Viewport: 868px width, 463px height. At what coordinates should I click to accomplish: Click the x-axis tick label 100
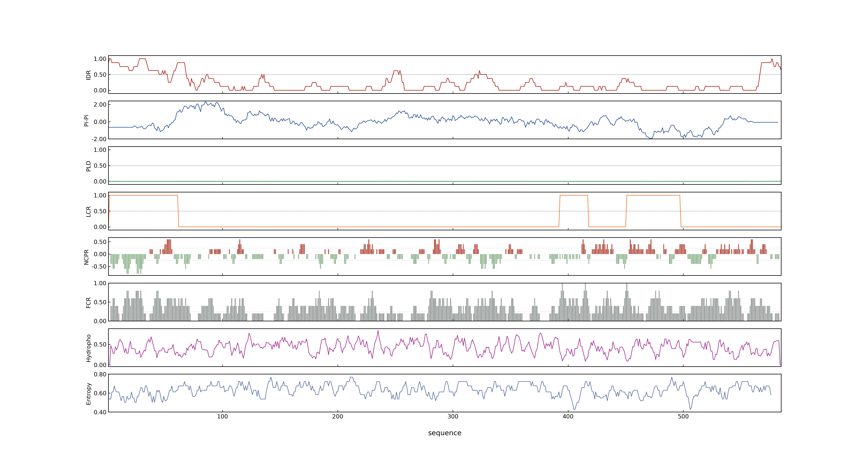pos(222,416)
